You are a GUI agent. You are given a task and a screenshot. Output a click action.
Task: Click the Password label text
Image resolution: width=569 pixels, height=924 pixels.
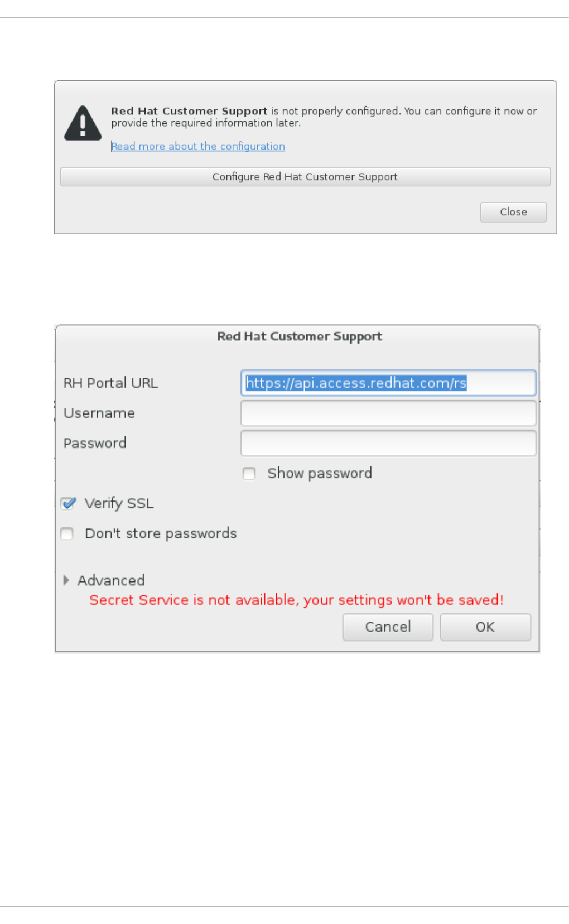click(95, 444)
